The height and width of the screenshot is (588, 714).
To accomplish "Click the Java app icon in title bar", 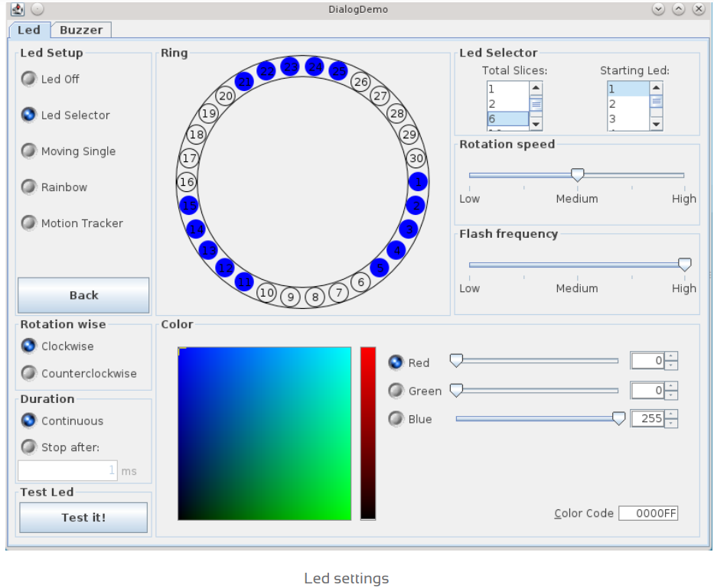I will click(x=18, y=8).
